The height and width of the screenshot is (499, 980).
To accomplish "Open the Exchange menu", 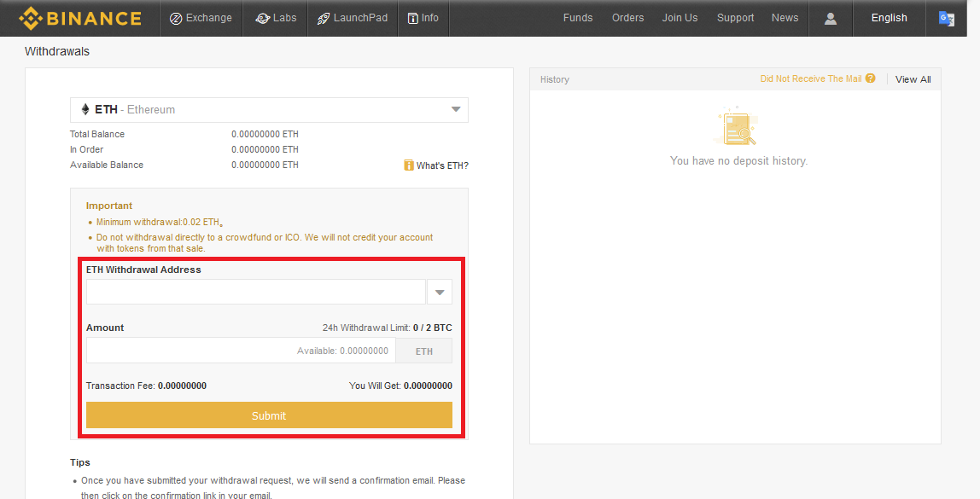I will coord(201,18).
